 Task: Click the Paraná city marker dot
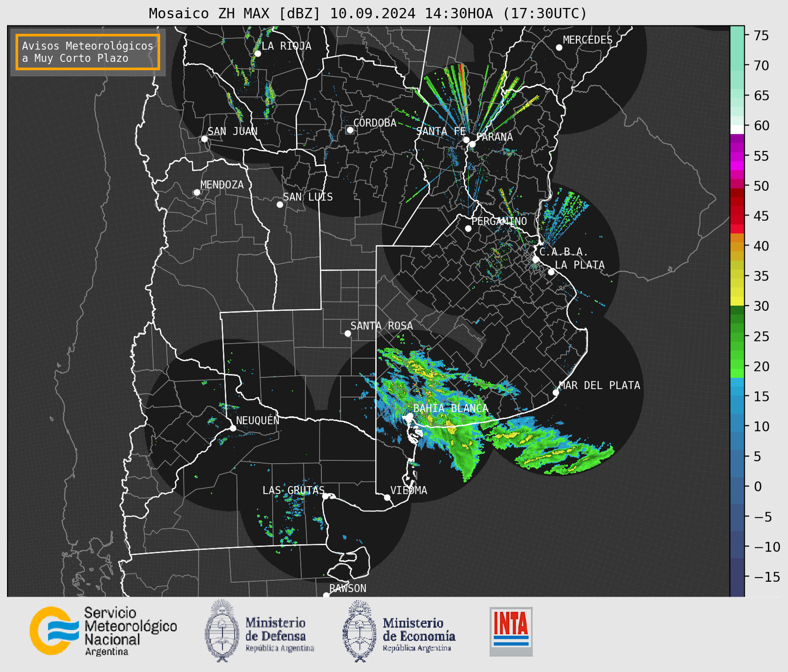[x=472, y=144]
